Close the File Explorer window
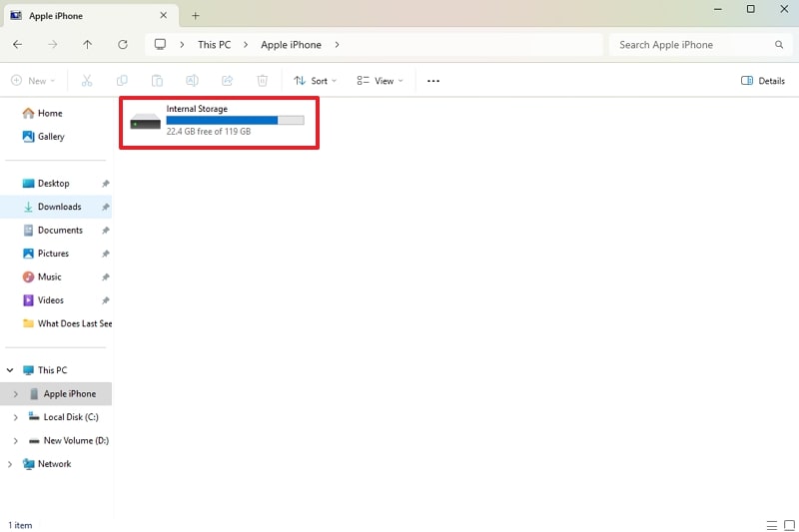 click(x=784, y=9)
